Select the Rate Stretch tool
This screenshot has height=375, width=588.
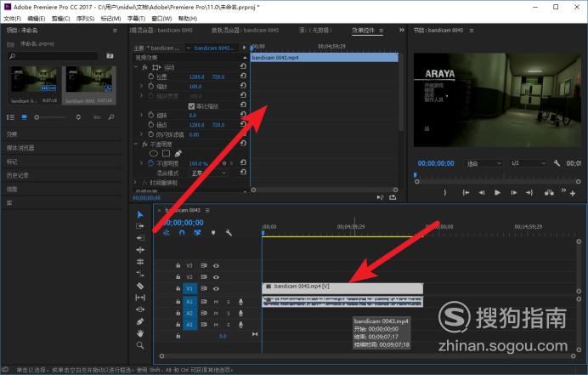[140, 262]
